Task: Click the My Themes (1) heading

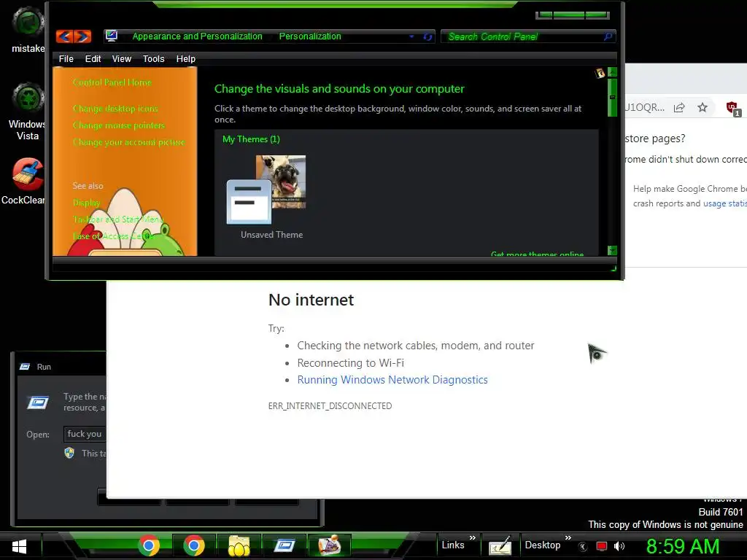Action: click(x=251, y=139)
